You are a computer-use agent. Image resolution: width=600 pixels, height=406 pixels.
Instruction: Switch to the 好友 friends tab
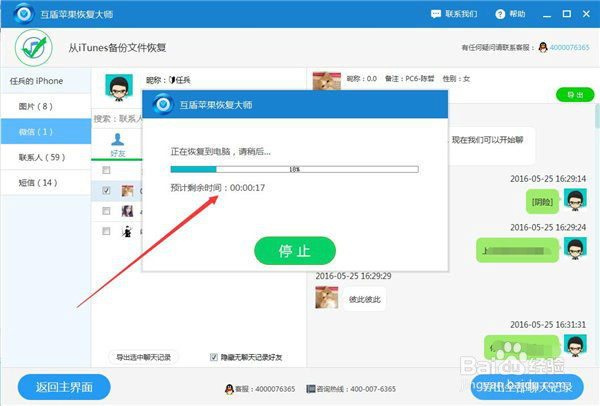click(117, 145)
